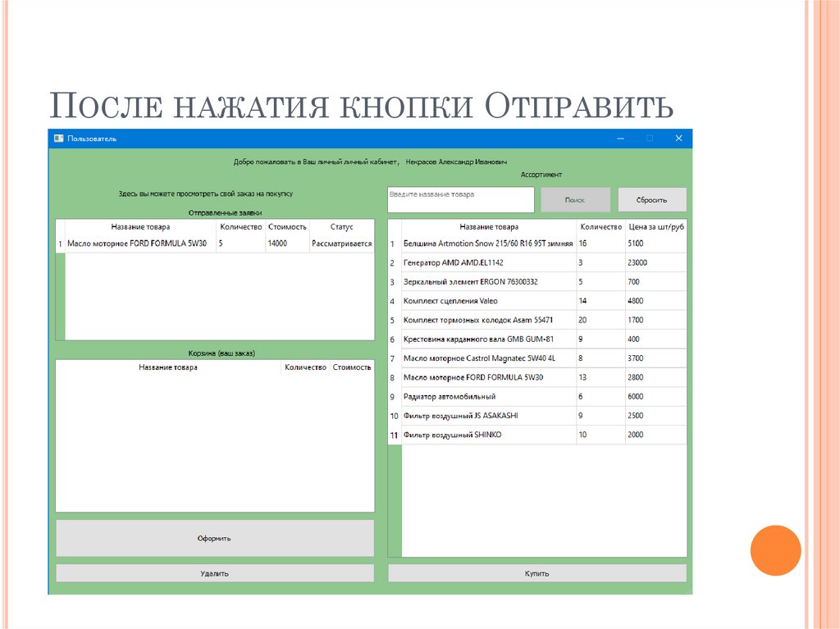The width and height of the screenshot is (840, 629).
Task: Focus the product name search field
Action: (460, 200)
